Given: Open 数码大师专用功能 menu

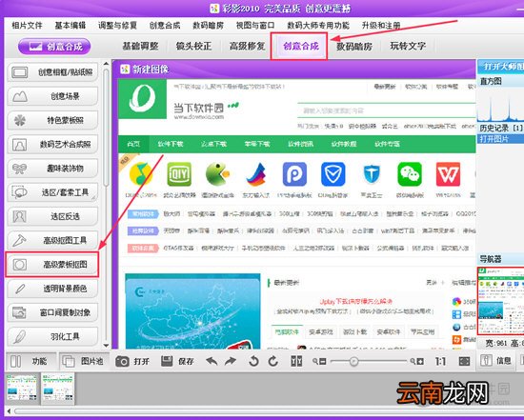Looking at the screenshot, I should click(x=318, y=26).
